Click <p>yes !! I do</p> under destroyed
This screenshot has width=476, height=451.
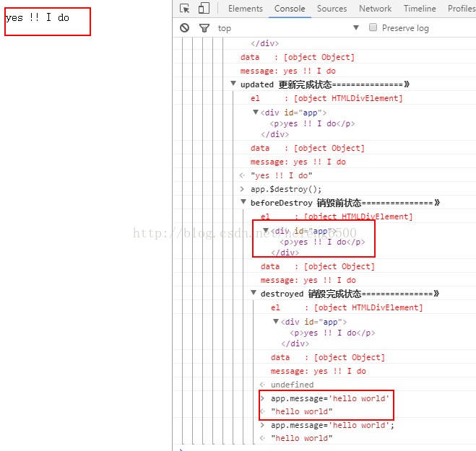click(332, 333)
